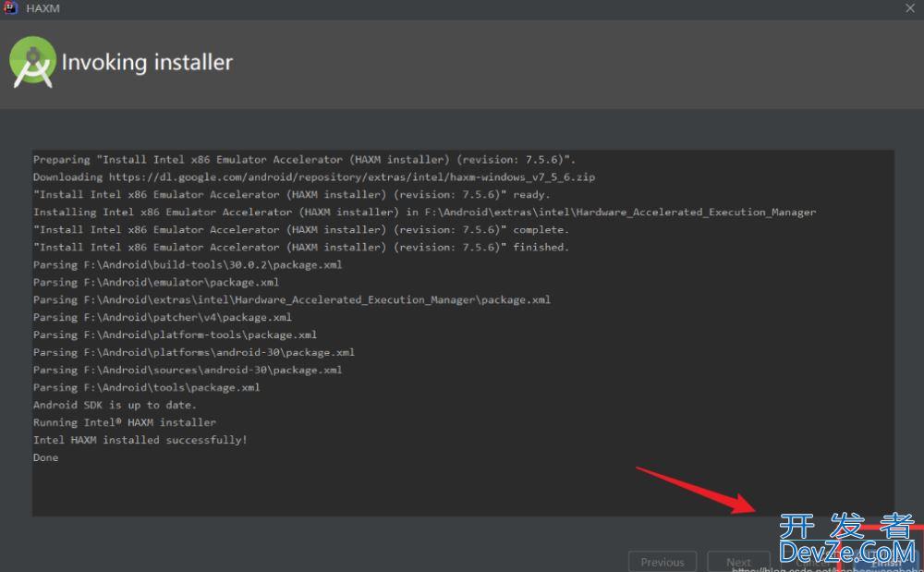
Task: Click the 'Parsing F:\Android\tools\package.xml' line
Action: [x=147, y=387]
